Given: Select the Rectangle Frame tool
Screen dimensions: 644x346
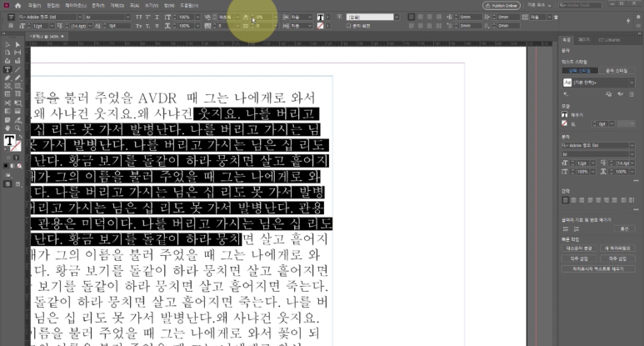Looking at the screenshot, I should click(x=7, y=87).
